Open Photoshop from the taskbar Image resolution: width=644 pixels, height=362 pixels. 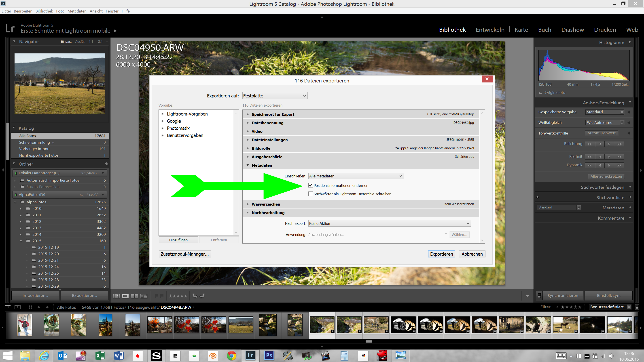269,356
